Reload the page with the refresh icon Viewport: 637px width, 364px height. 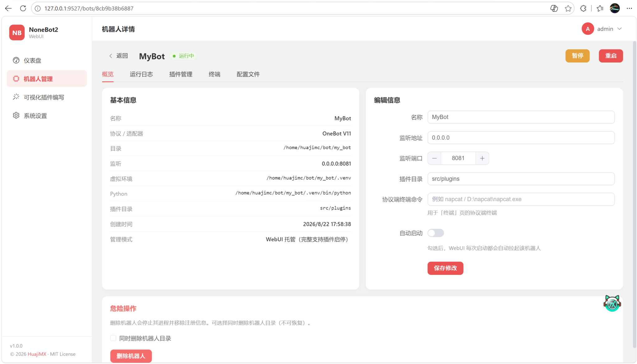coord(23,8)
